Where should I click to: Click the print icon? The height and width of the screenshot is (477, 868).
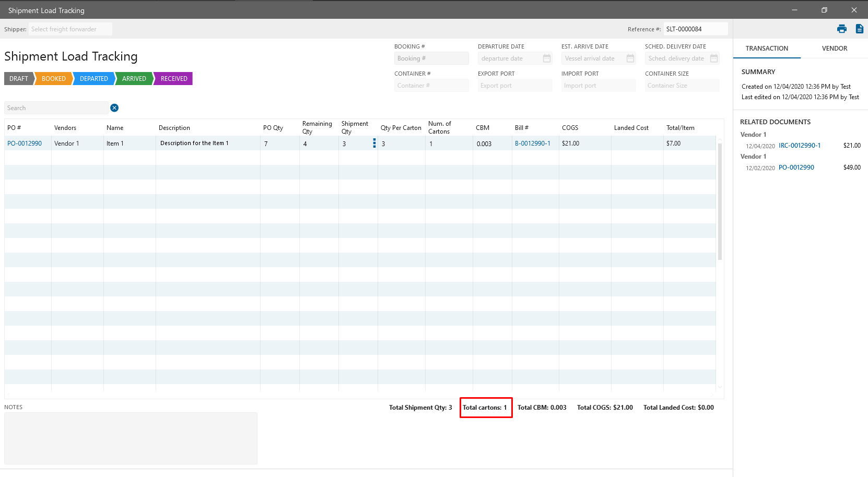[841, 29]
